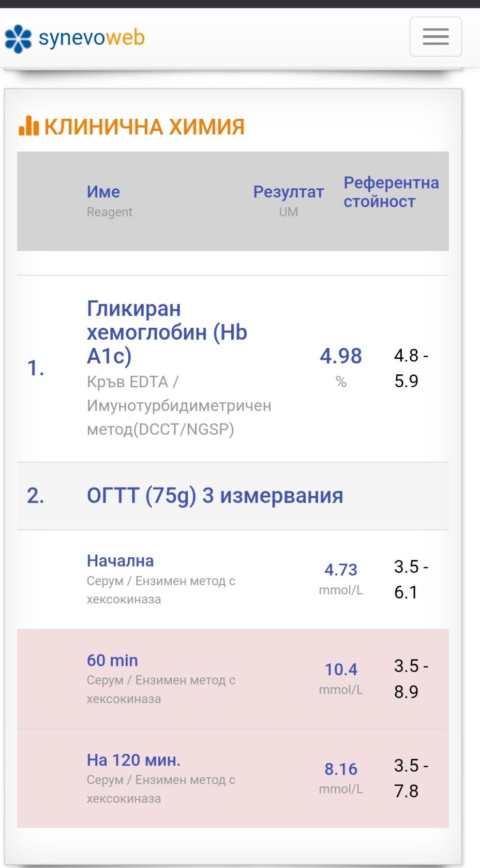
Task: Select the На 120 мин. measurement
Action: click(133, 760)
